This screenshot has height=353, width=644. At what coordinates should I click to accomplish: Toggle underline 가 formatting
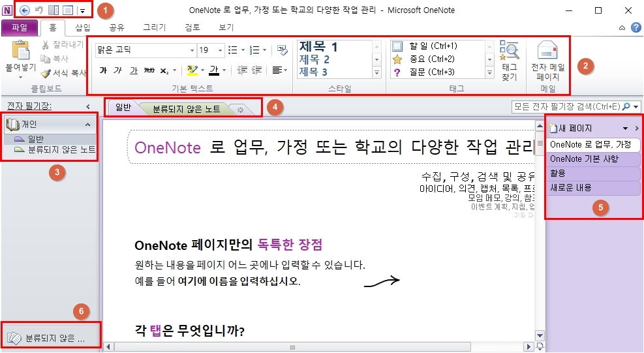(134, 70)
